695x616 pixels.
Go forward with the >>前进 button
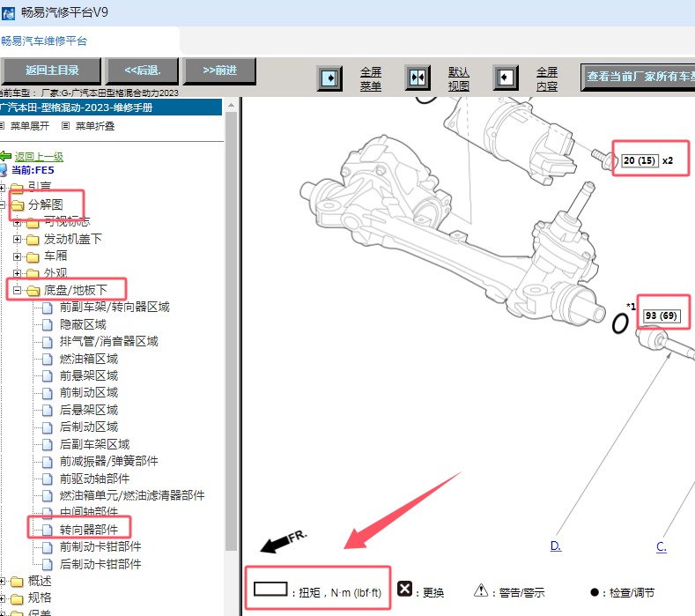click(x=220, y=71)
